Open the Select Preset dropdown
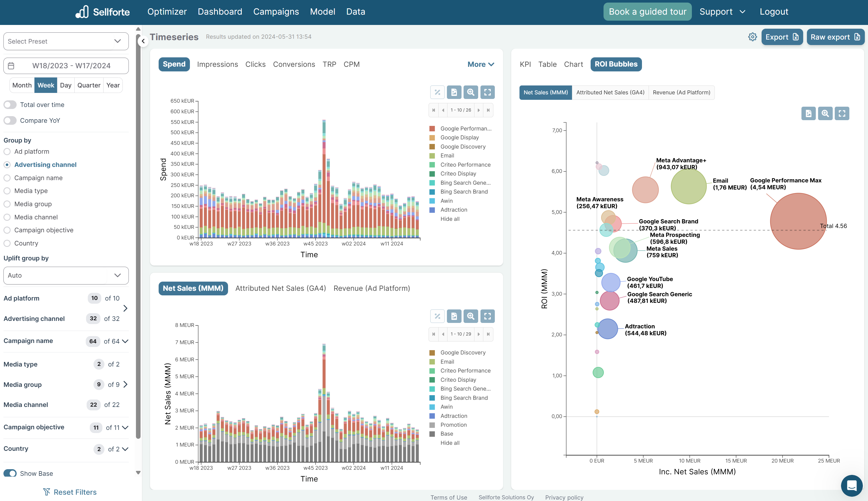Screen dimensions: 868x501 coord(66,41)
